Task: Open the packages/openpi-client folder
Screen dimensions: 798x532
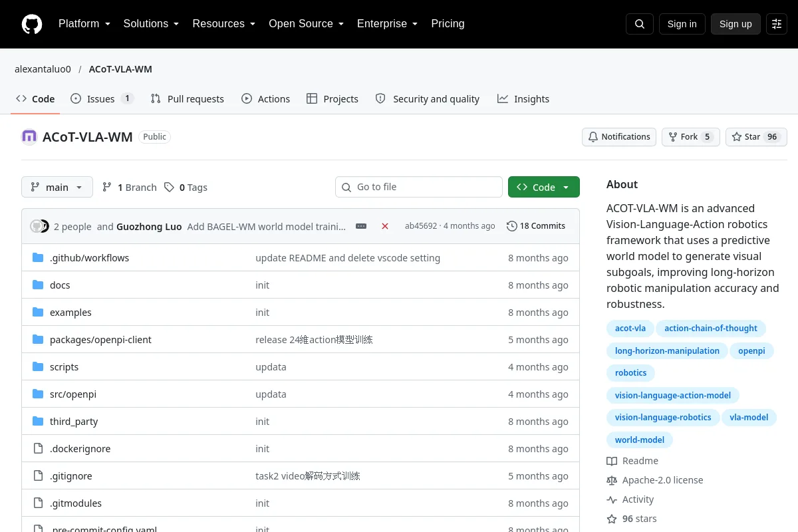Action: click(100, 340)
